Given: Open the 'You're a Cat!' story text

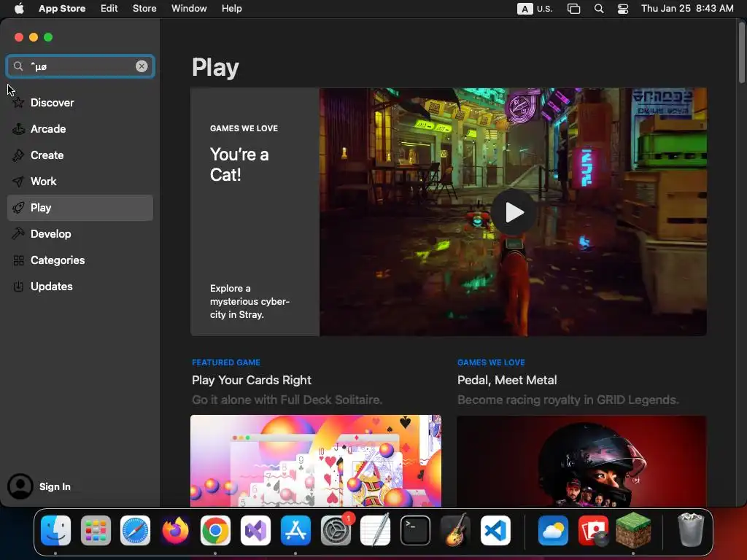Looking at the screenshot, I should pyautogui.click(x=239, y=164).
